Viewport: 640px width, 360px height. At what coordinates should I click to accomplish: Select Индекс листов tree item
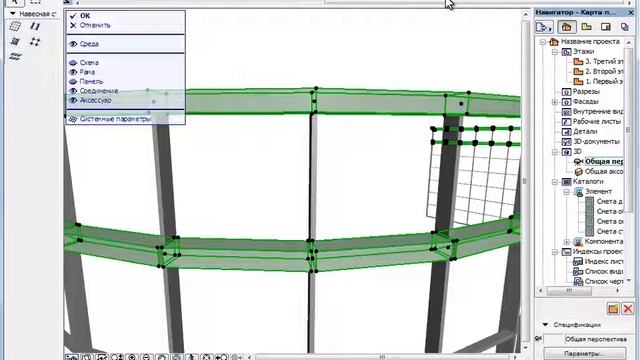pos(604,262)
